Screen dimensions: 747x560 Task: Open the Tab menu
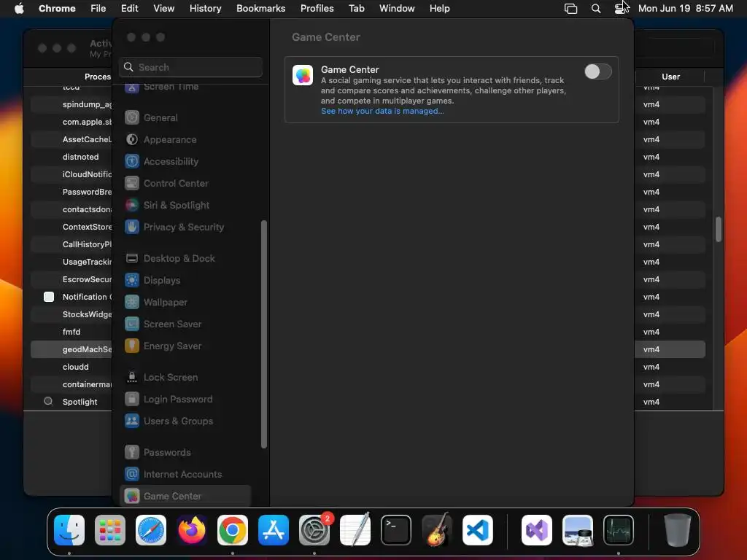coord(356,9)
